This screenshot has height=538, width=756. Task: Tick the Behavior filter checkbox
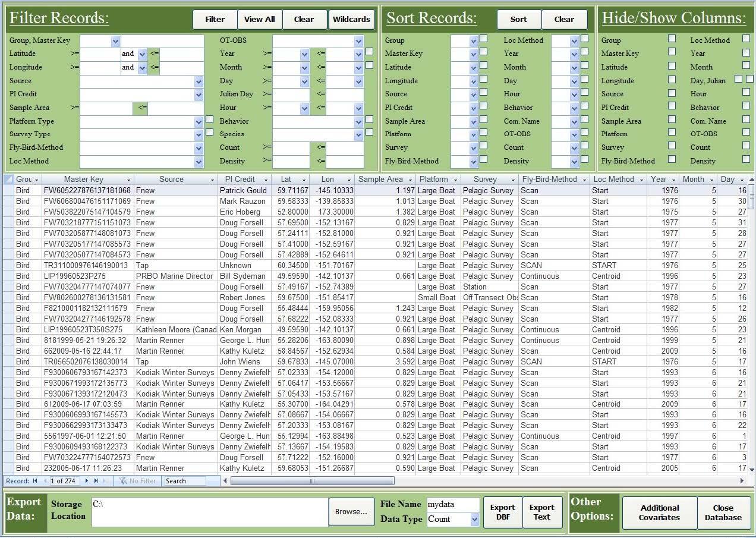point(369,119)
